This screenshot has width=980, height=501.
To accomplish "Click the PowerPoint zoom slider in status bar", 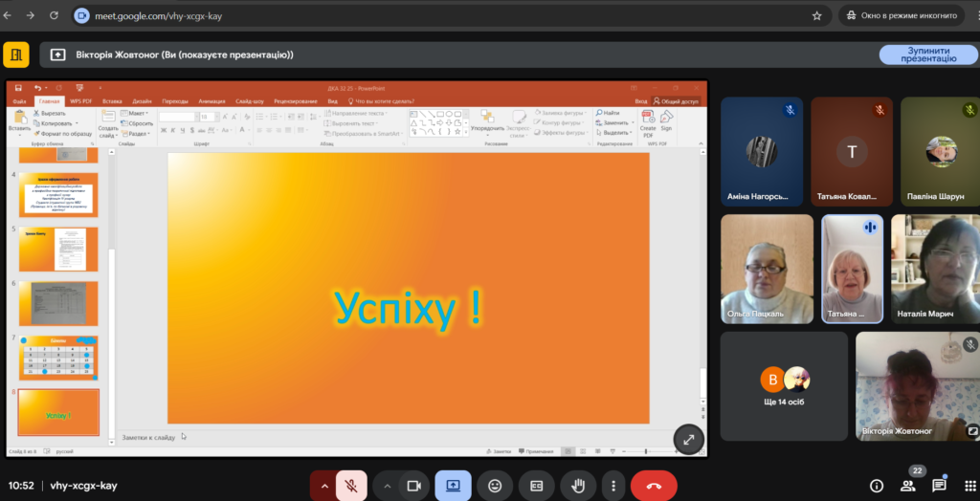I will (647, 450).
